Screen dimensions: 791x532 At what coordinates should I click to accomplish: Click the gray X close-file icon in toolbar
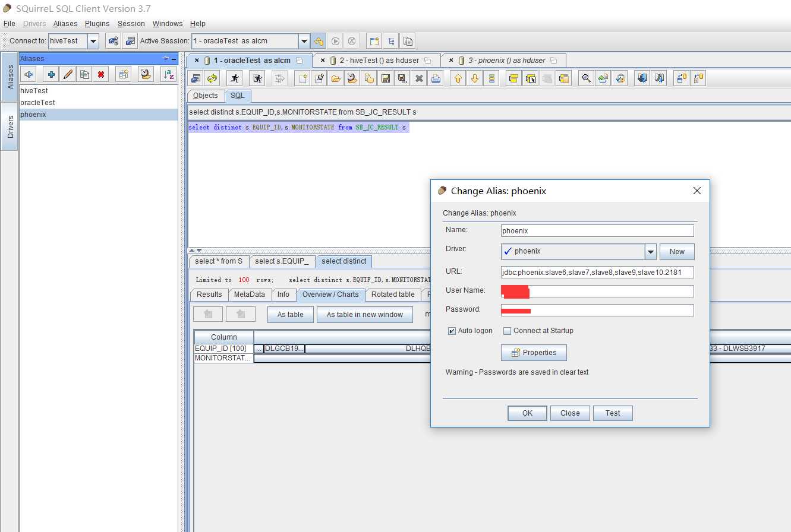419,78
